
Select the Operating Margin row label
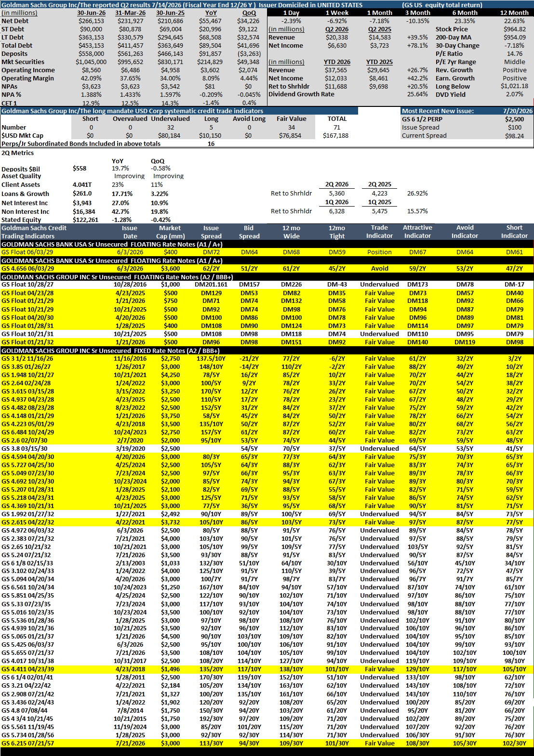27,78
